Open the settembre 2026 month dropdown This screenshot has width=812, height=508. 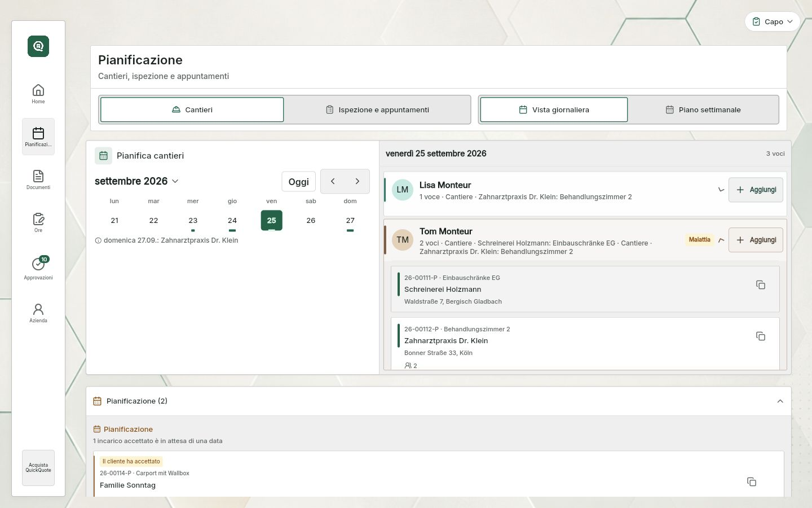[x=136, y=181]
